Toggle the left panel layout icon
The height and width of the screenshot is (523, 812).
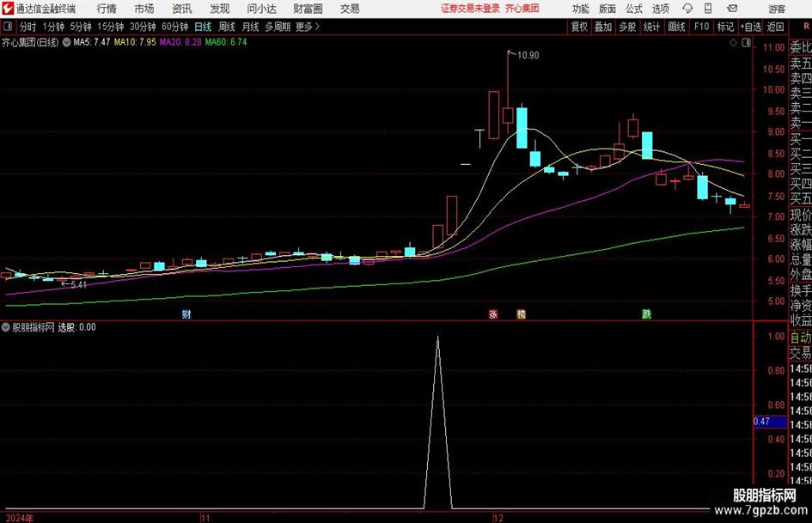point(9,27)
